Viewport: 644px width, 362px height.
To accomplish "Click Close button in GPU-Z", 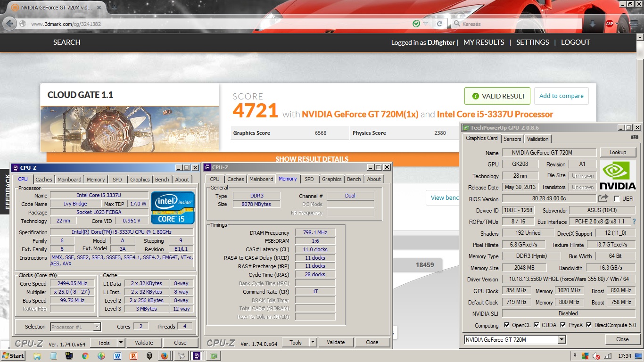I will coord(622,339).
